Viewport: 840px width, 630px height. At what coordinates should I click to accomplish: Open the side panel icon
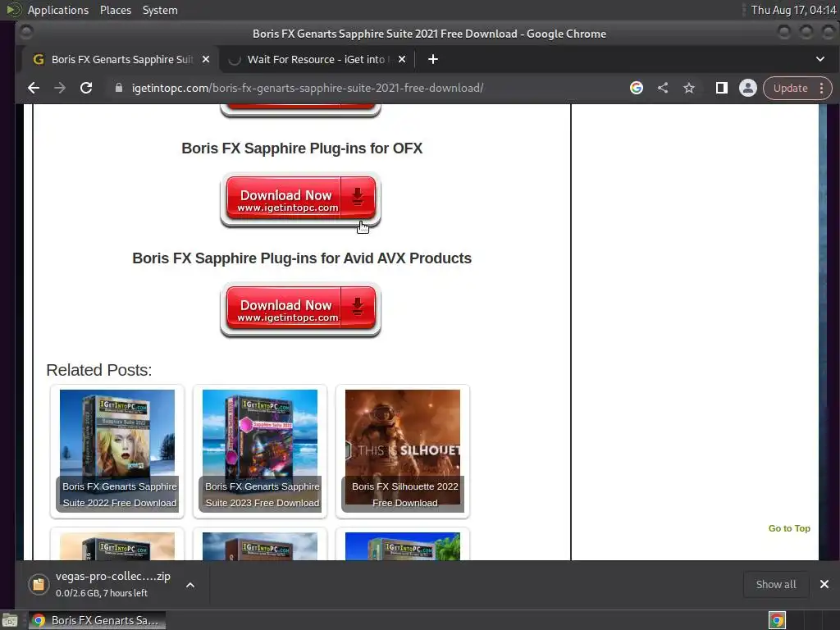pos(722,88)
